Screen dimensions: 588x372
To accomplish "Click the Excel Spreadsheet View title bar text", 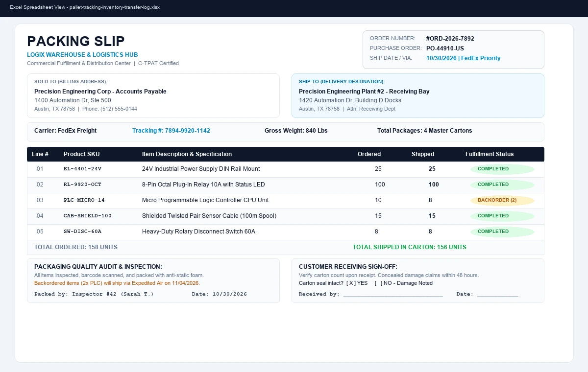I will [x=85, y=7].
